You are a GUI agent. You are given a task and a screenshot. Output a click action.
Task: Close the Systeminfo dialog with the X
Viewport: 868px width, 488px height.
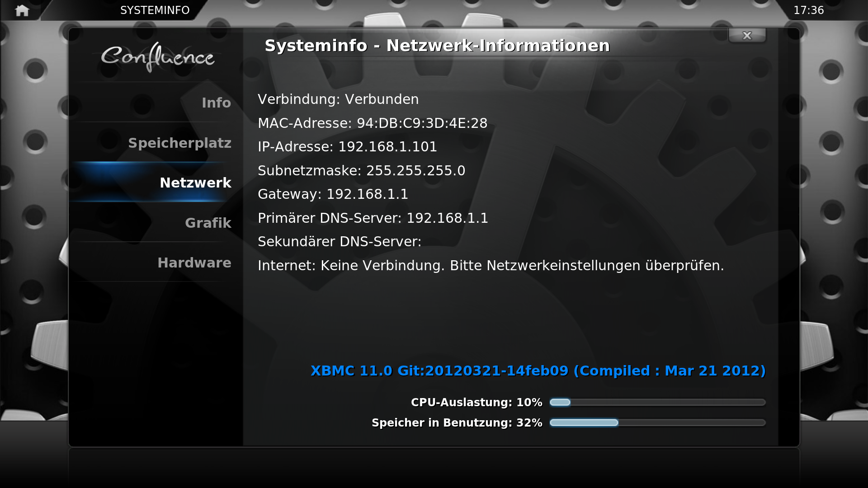[747, 36]
